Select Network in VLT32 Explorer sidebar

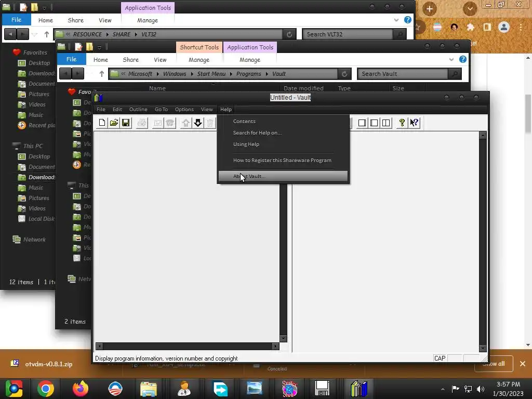pyautogui.click(x=34, y=240)
